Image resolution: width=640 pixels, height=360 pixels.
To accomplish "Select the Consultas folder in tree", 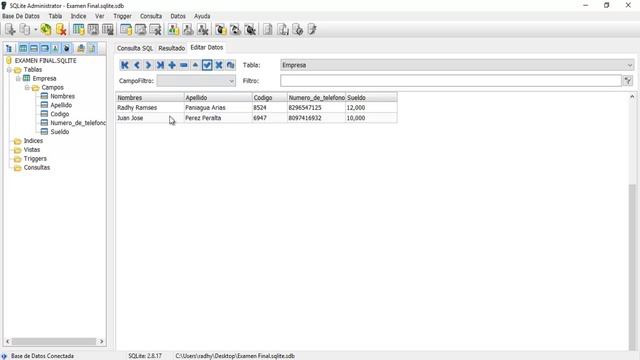I will (x=37, y=168).
